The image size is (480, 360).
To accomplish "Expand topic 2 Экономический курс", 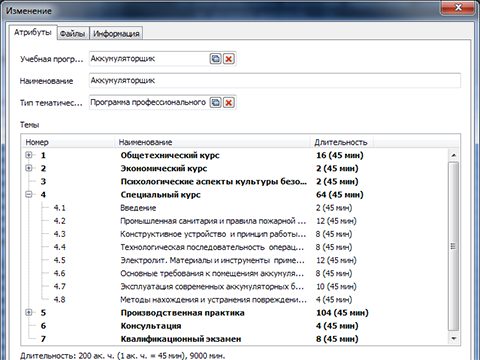I will coord(29,168).
